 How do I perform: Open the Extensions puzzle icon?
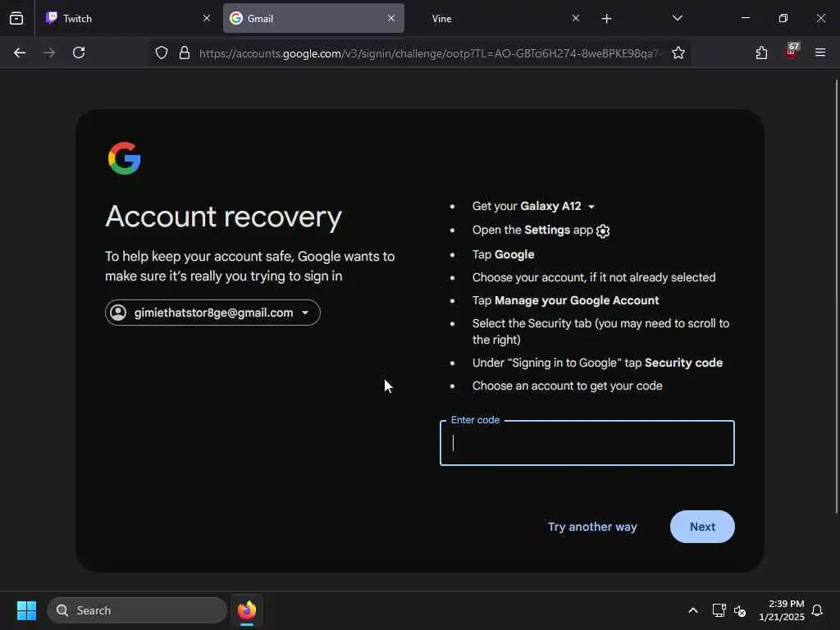pos(761,52)
